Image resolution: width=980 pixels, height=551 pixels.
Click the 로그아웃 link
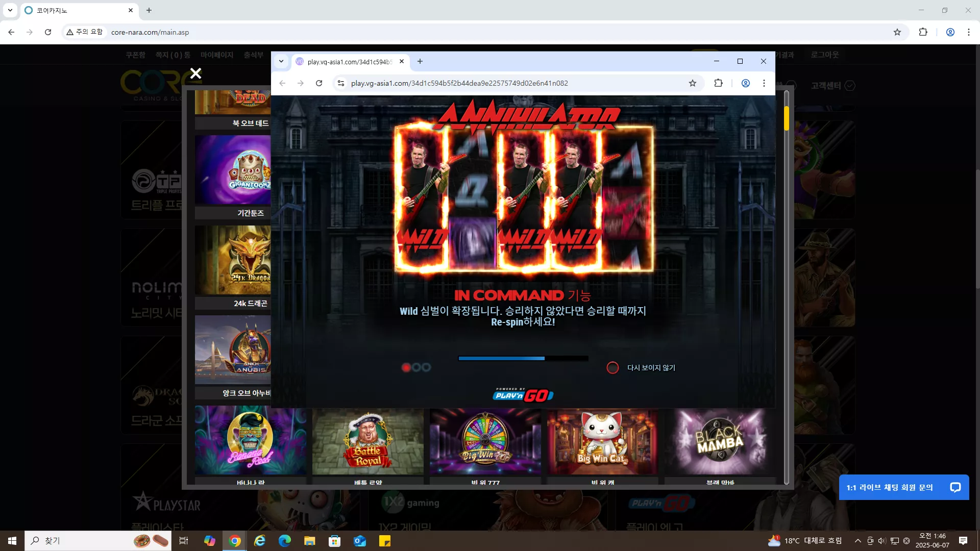pos(825,55)
